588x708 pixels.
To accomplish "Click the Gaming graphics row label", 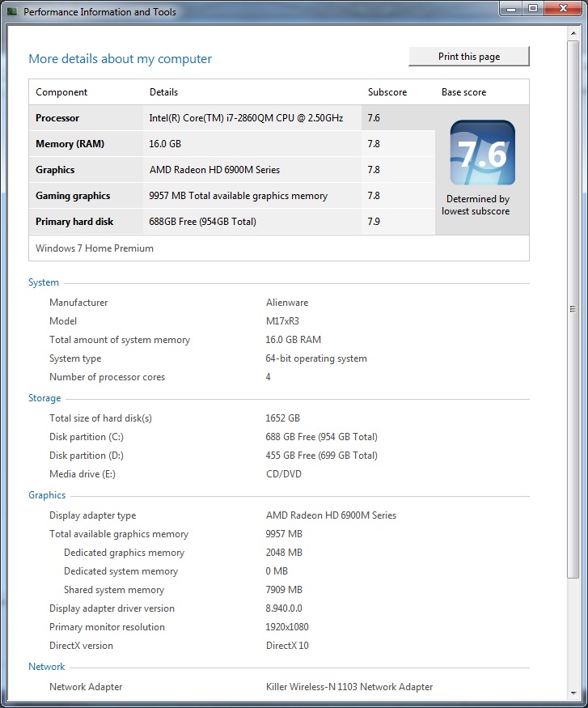I will (x=73, y=196).
